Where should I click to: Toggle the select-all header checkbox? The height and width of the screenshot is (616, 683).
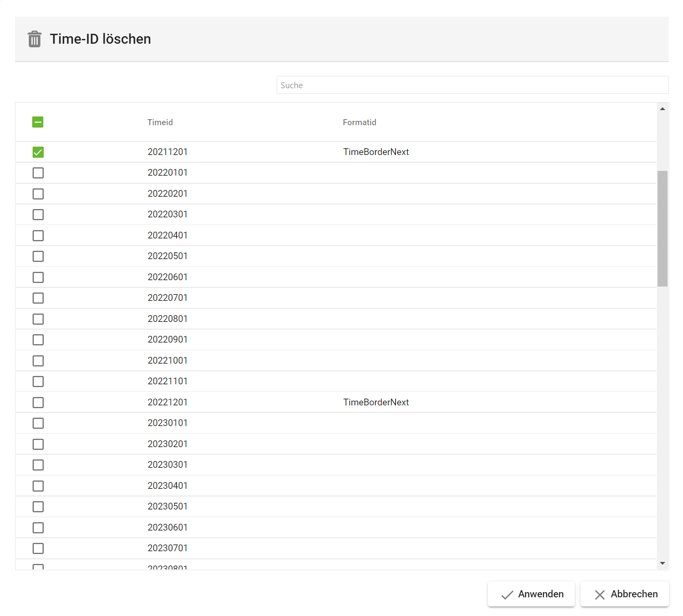(38, 122)
